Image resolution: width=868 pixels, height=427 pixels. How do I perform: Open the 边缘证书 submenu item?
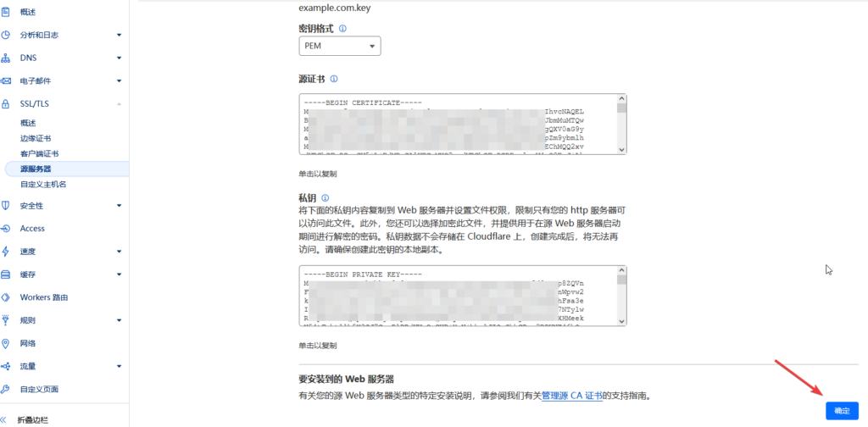pyautogui.click(x=36, y=138)
